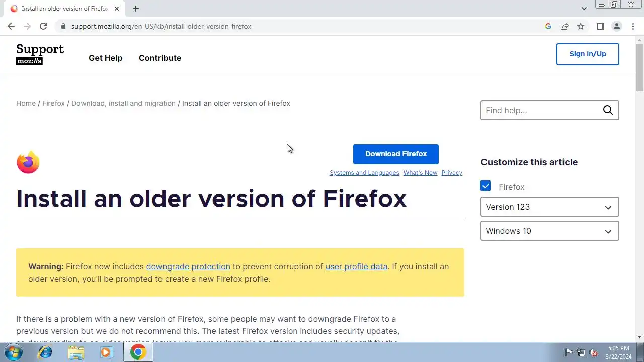The image size is (644, 362).
Task: Click Action Center flag tray icon
Action: click(569, 352)
